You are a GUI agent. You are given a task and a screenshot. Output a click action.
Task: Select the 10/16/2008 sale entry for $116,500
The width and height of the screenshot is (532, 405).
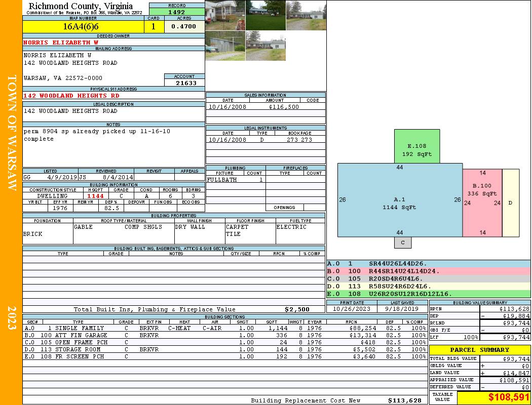pyautogui.click(x=265, y=107)
